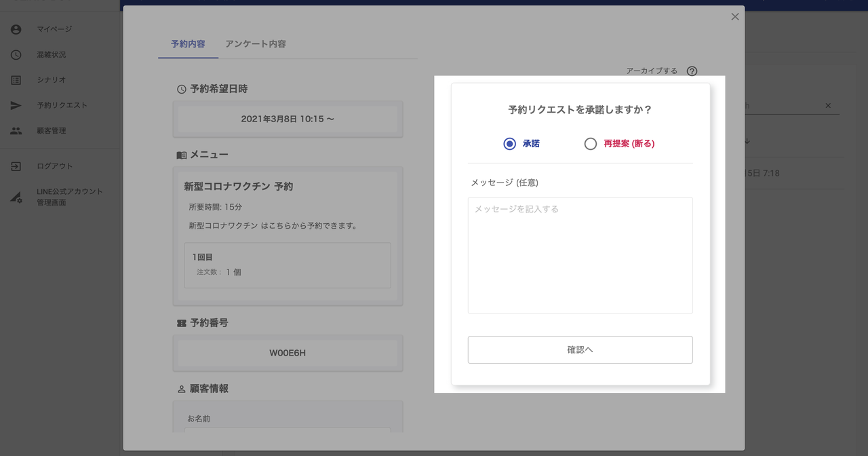Image resolution: width=868 pixels, height=456 pixels.
Task: Clear the search field with x icon
Action: point(828,106)
